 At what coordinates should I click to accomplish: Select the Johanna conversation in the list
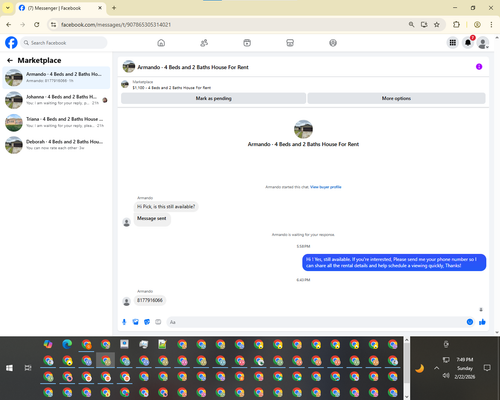[x=56, y=100]
